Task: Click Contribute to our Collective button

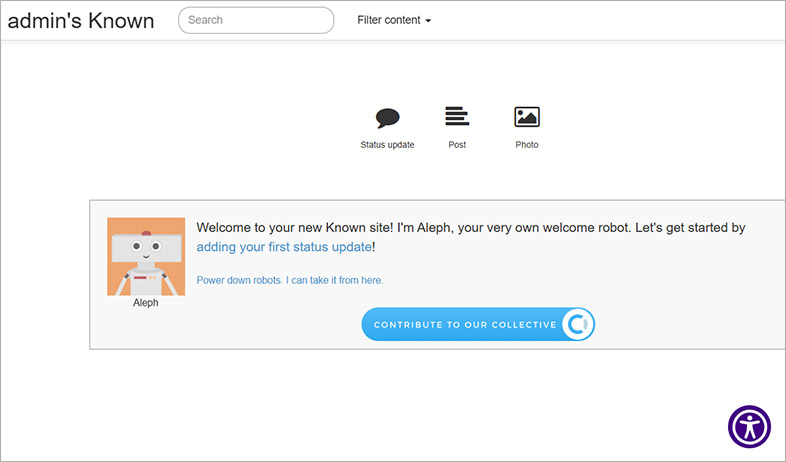Action: [x=478, y=324]
